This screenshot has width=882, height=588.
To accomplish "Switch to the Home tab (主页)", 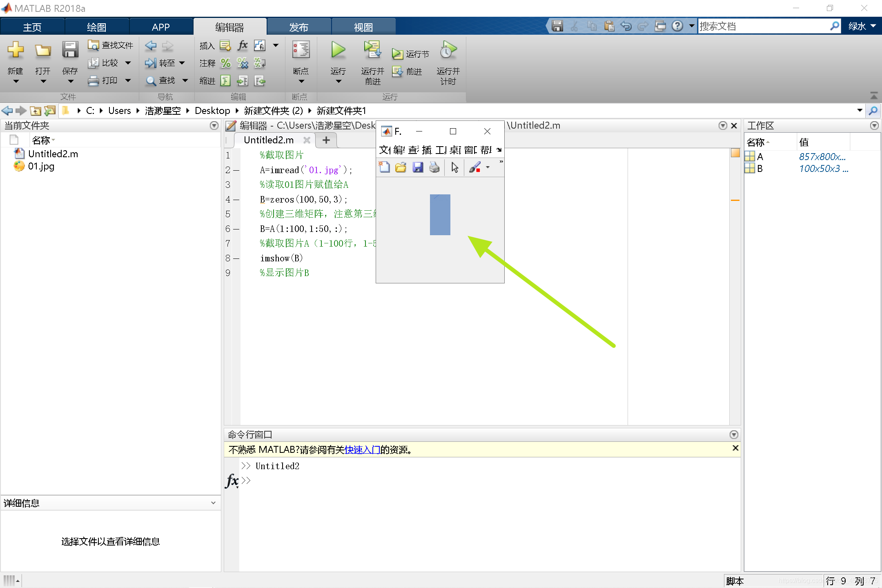I will [32, 27].
